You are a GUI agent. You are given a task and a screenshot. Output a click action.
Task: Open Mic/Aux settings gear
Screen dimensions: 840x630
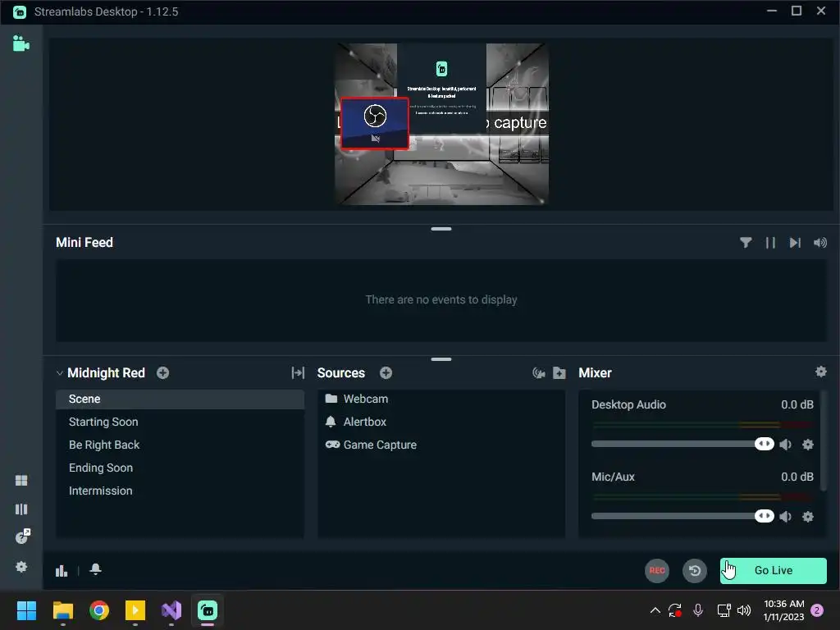tap(808, 517)
